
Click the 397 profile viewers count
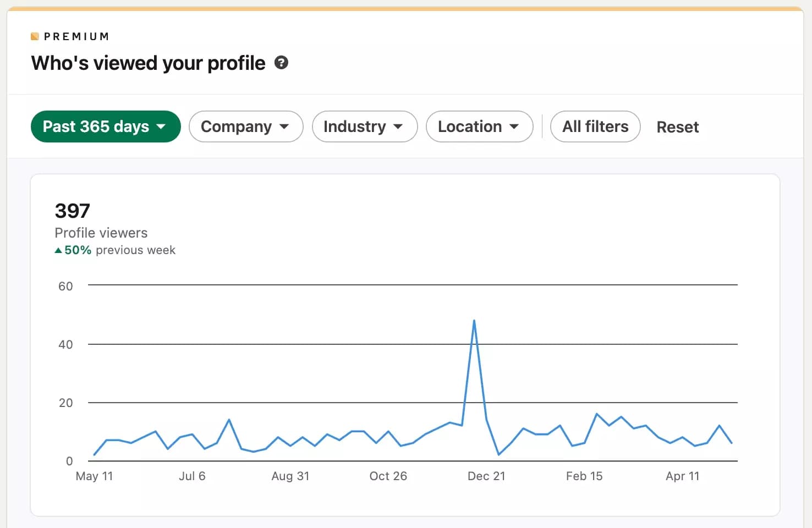72,211
